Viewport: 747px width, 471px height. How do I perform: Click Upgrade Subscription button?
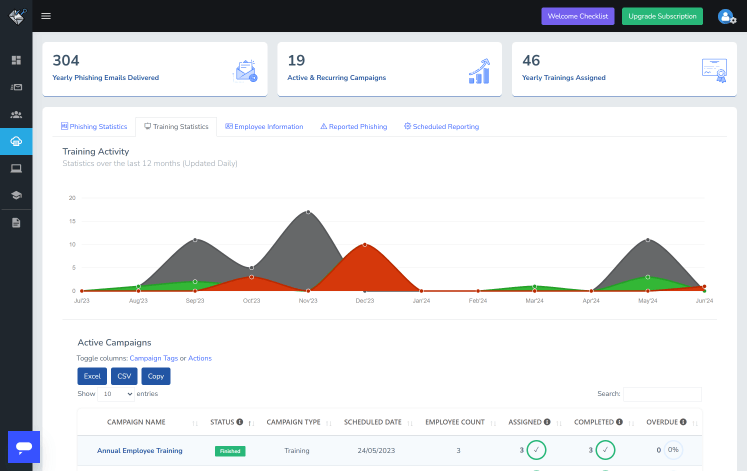pyautogui.click(x=662, y=16)
